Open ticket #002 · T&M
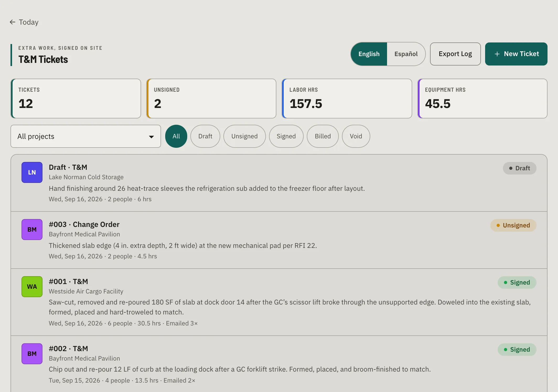Viewport: 558px width, 392px height. point(68,349)
